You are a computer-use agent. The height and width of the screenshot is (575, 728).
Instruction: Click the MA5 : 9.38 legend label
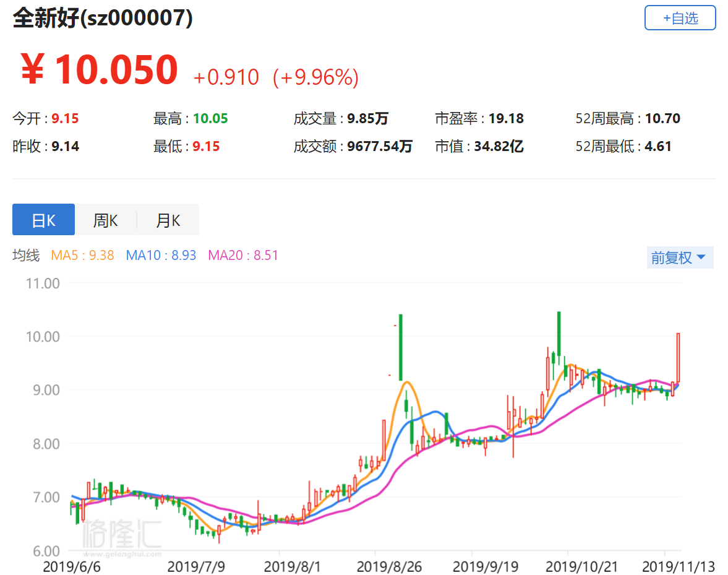(82, 255)
